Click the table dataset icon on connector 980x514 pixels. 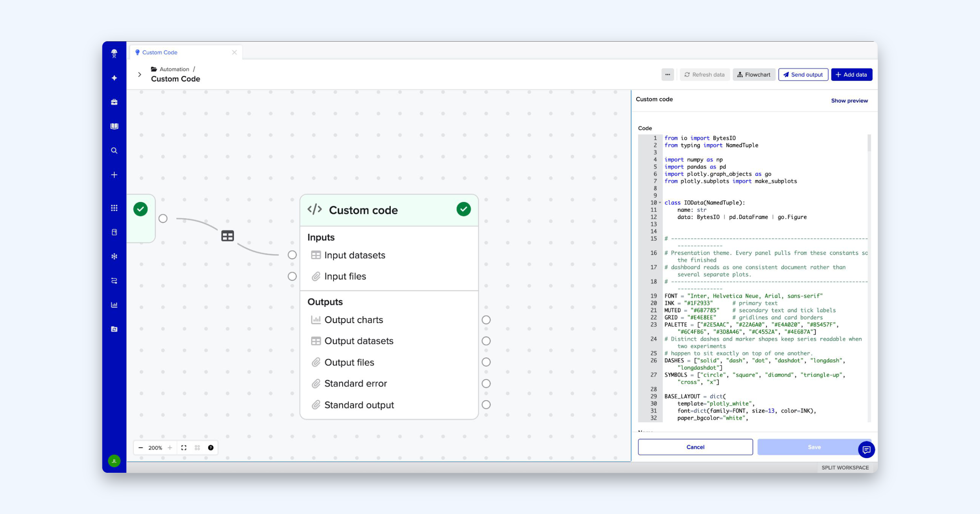click(227, 236)
